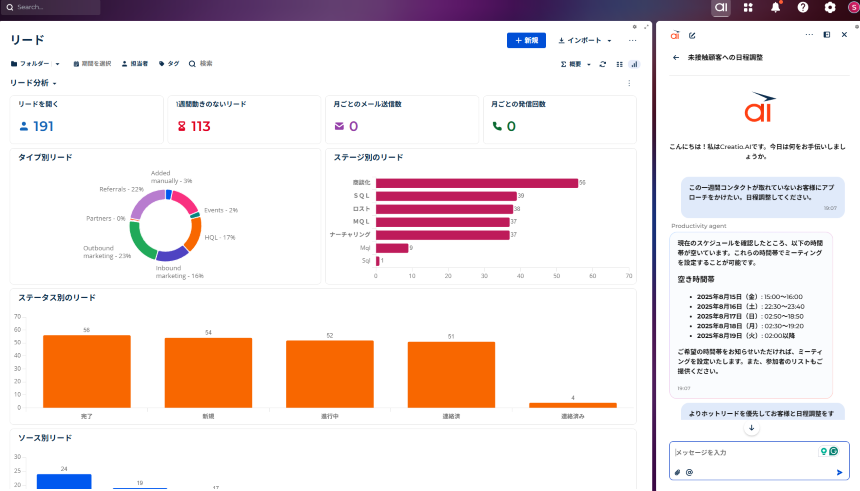Attach a file with the paperclip icon
This screenshot has height=491, width=860.
677,472
